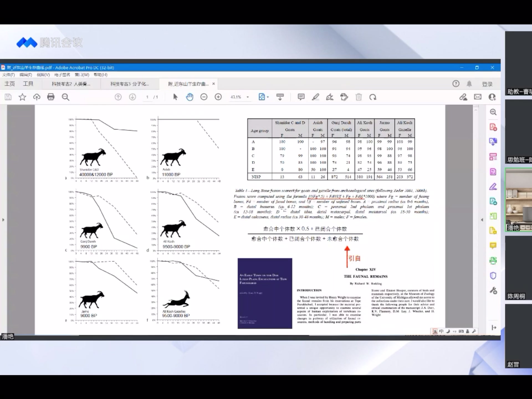532x399 pixels.
Task: Send file by email envelope icon
Action: [478, 97]
